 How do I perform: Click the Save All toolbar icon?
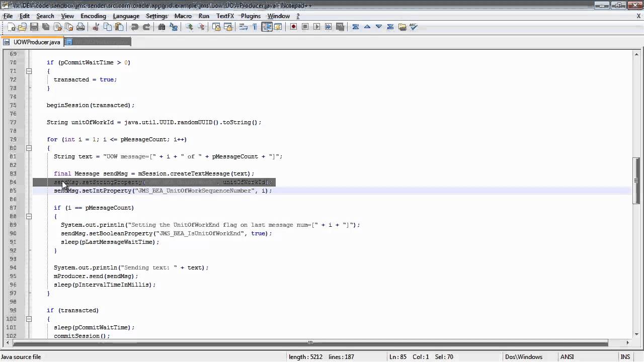tap(46, 27)
